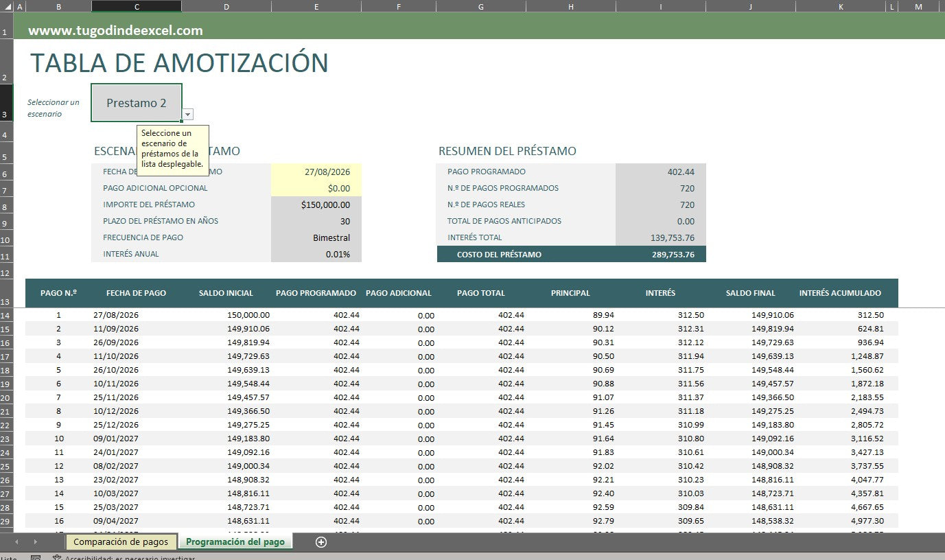945x560 pixels.
Task: Click payment date 09/01/2027
Action: 116,439
